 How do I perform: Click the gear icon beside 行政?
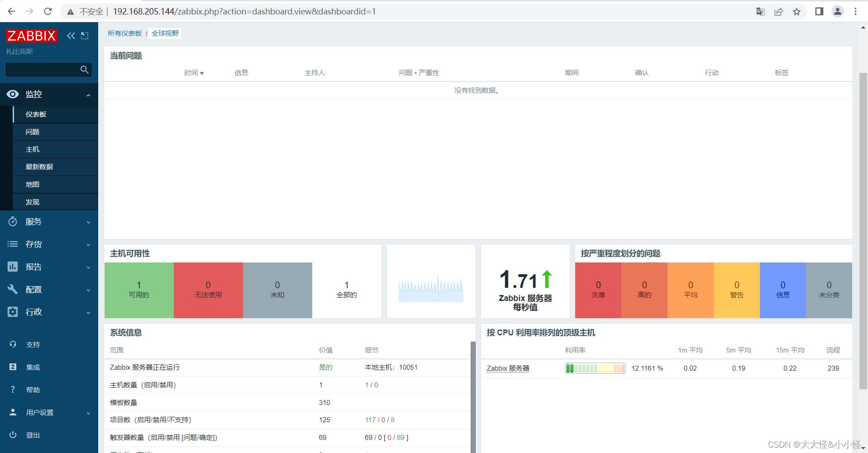pos(13,312)
